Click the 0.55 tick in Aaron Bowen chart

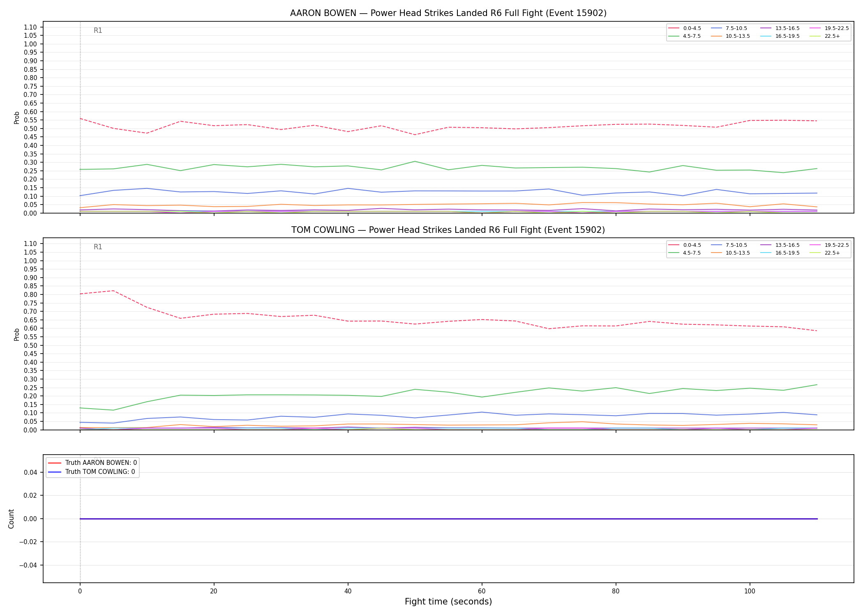point(30,120)
